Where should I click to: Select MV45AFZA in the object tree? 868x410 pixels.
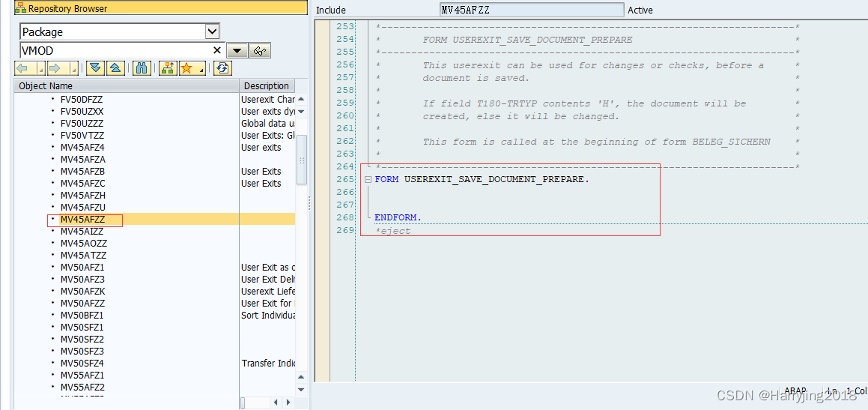82,160
